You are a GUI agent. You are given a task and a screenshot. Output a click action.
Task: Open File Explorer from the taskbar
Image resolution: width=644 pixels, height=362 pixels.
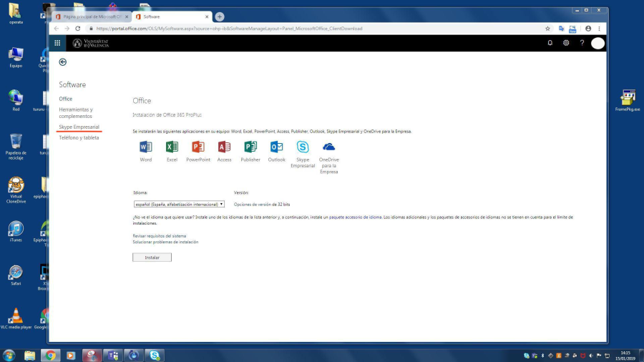coord(29,356)
